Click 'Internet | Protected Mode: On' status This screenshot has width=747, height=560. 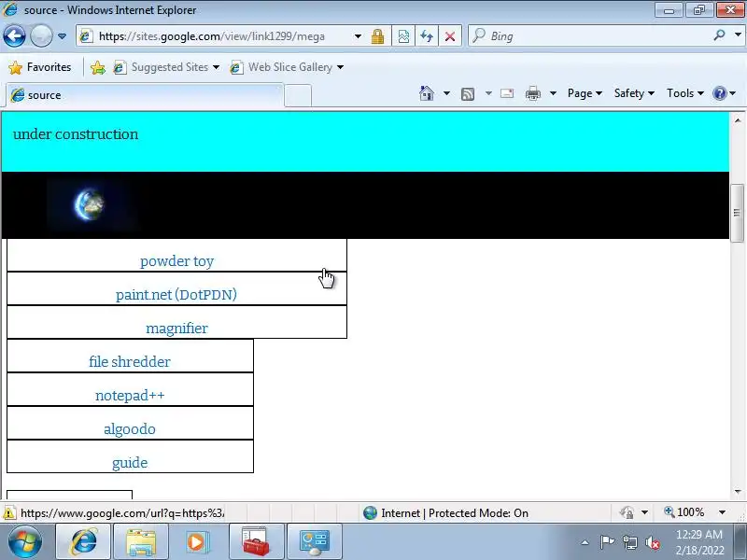click(446, 512)
